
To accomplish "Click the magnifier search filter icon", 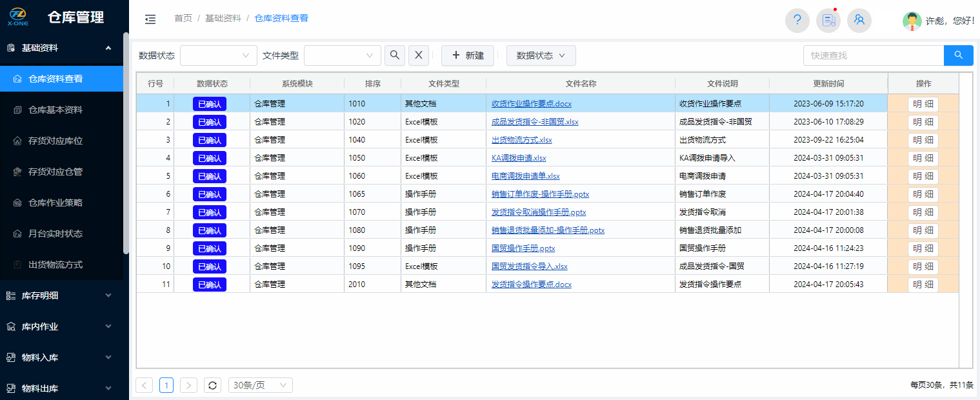I will coord(395,55).
